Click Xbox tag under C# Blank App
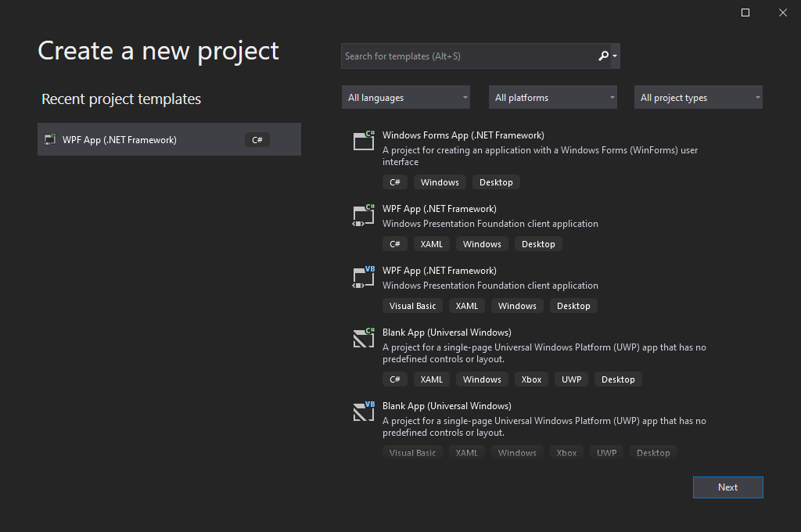The image size is (801, 532). 531,379
